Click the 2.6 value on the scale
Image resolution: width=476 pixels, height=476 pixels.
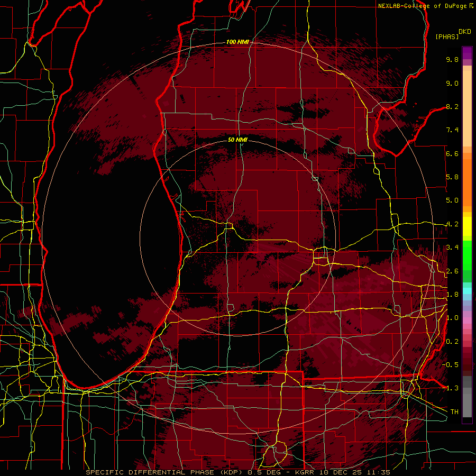tap(452, 271)
